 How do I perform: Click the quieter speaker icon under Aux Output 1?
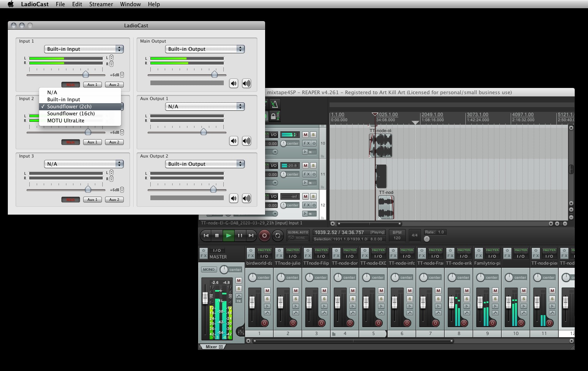233,141
